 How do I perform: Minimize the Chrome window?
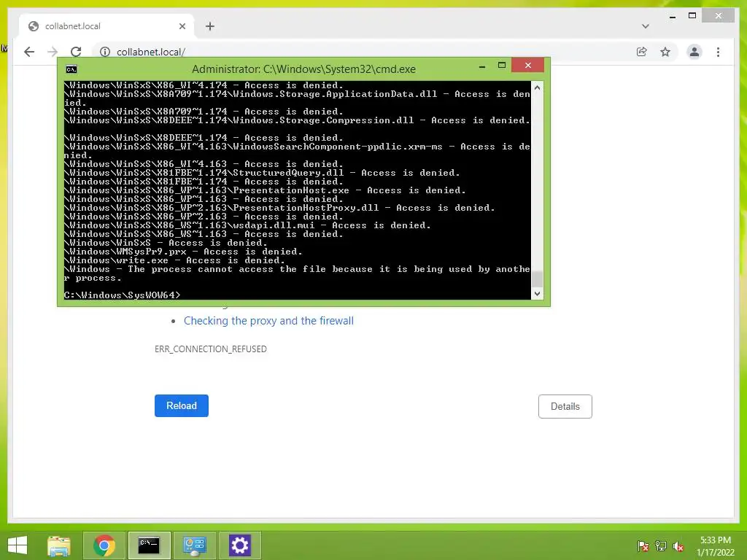672,17
